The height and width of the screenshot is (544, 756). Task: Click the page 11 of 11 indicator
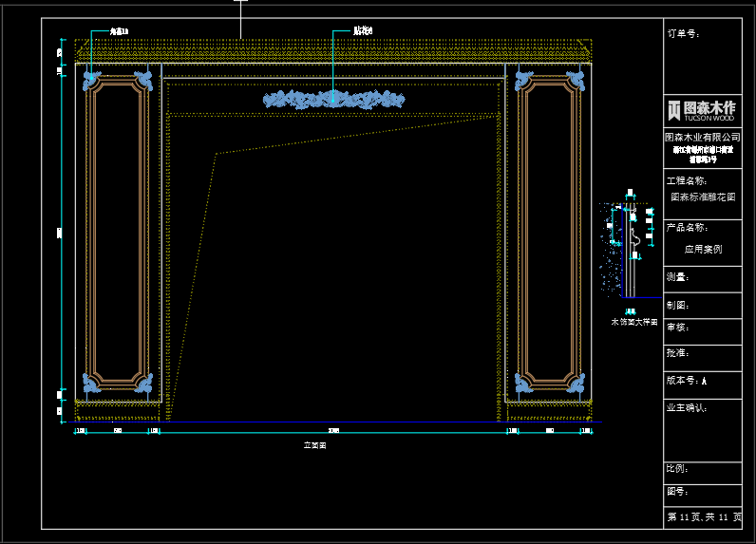(x=703, y=516)
